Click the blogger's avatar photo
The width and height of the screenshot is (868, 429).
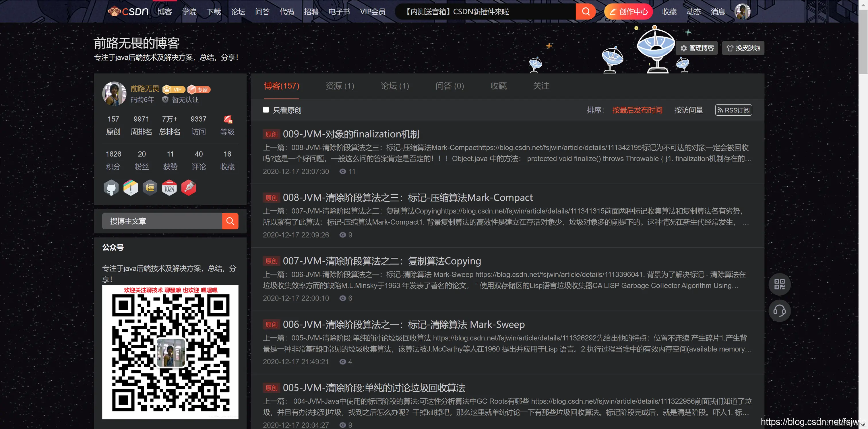pos(114,94)
